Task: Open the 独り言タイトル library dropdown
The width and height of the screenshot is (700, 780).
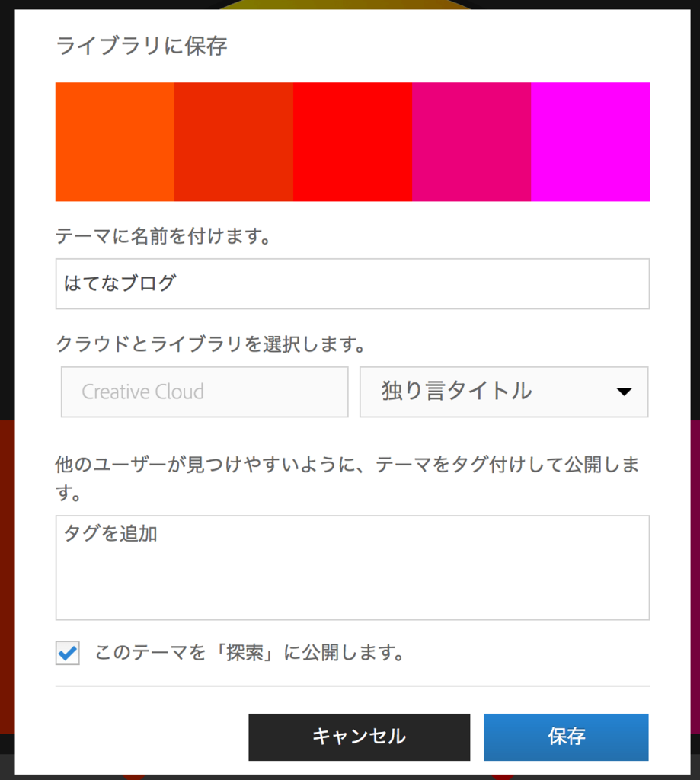Action: click(503, 392)
